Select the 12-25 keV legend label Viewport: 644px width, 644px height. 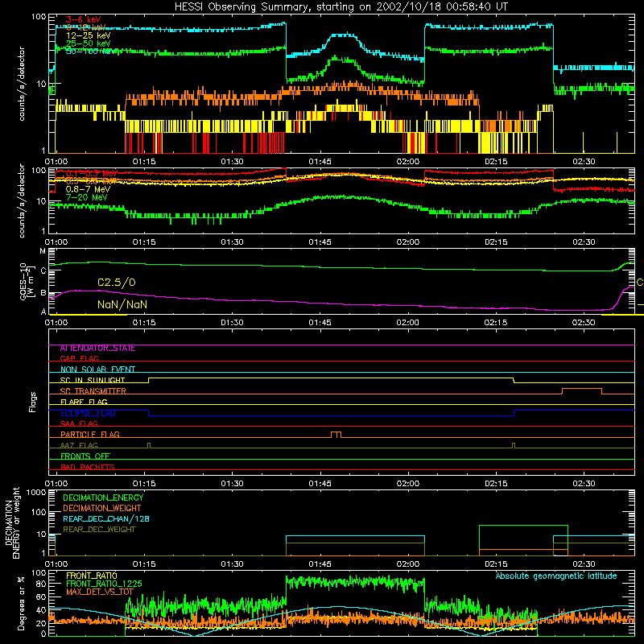pos(89,35)
